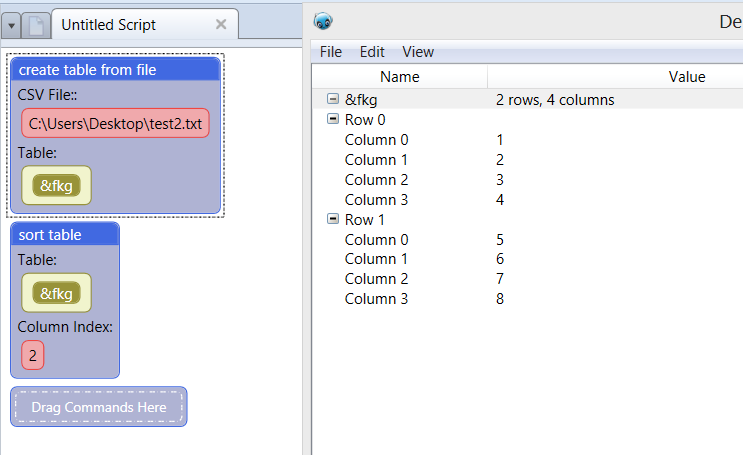Viewport: 743px width, 455px height.
Task: Click value 2 in Row 0 Column 1
Action: click(x=499, y=160)
